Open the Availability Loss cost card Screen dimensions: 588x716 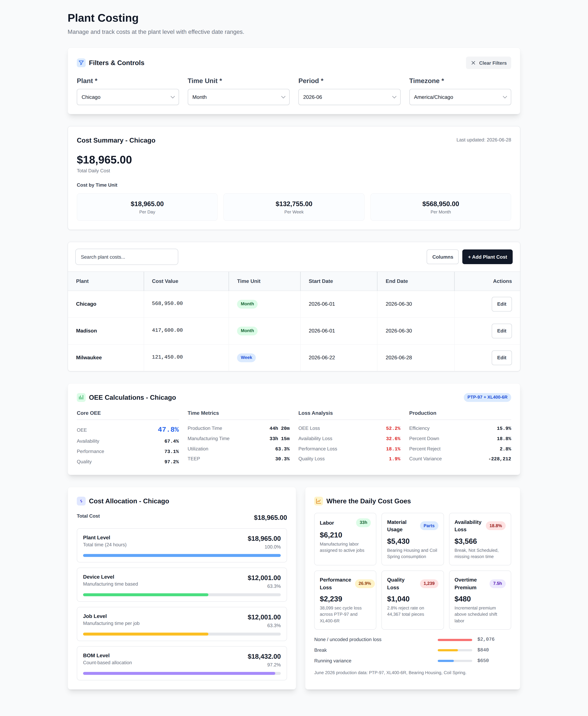tap(480, 539)
